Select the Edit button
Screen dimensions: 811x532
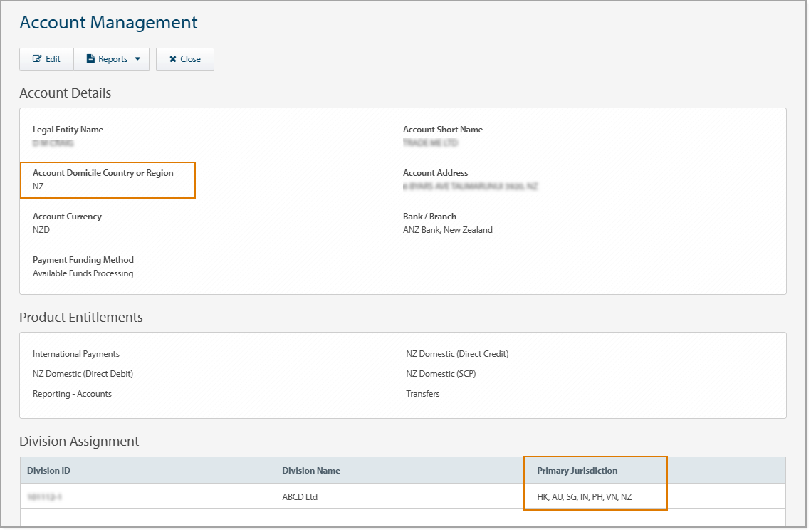pos(46,58)
